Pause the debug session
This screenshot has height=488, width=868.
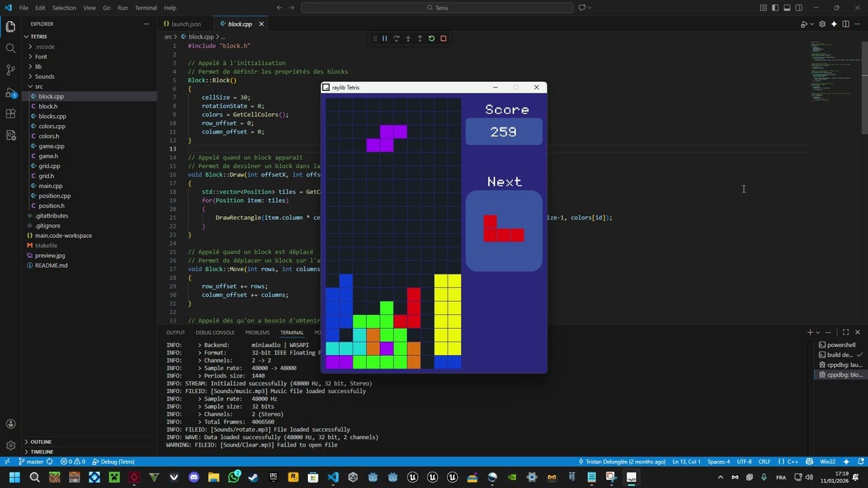pos(384,39)
